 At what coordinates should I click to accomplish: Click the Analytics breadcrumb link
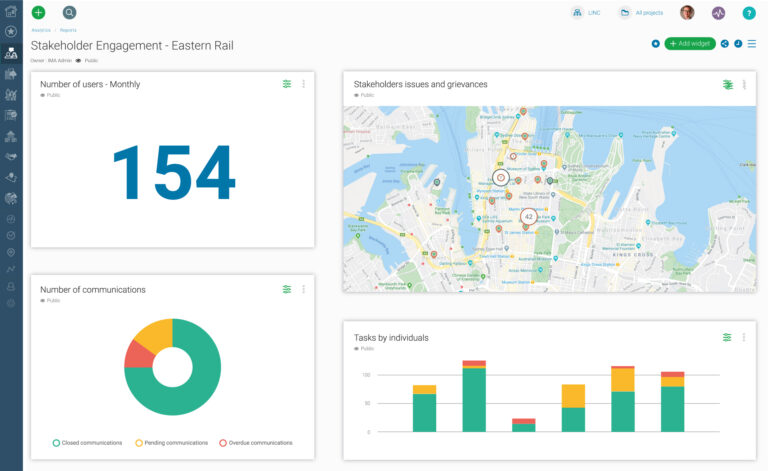pyautogui.click(x=41, y=30)
